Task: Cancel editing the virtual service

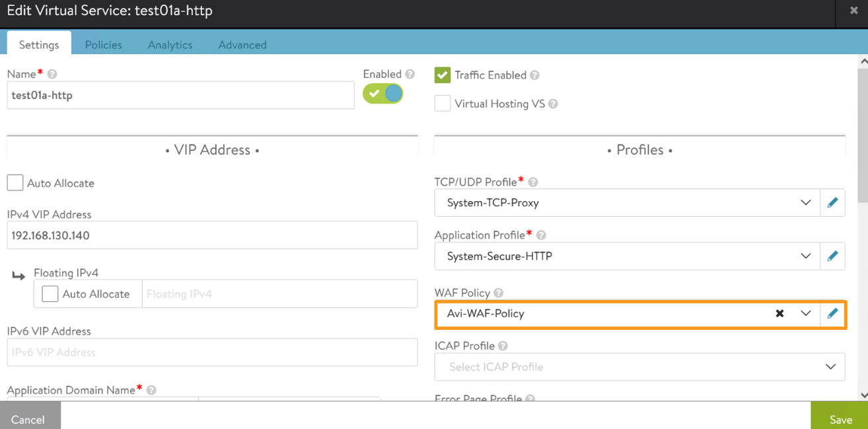Action: pos(28,419)
